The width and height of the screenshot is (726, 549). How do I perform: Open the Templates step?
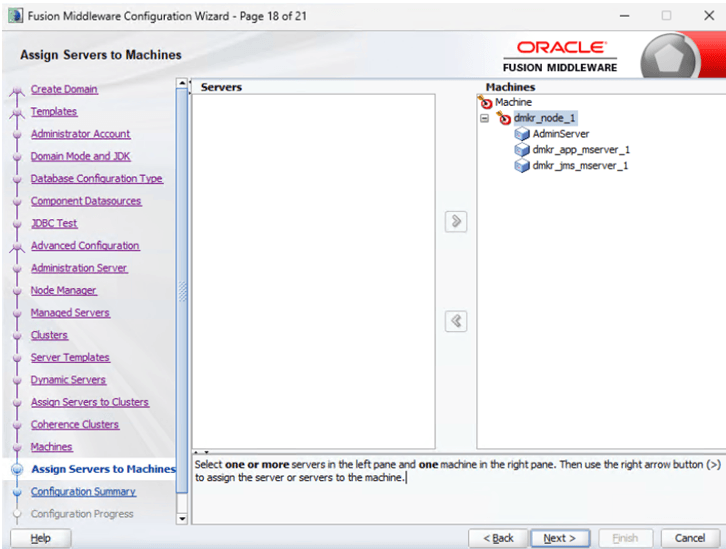tap(54, 112)
